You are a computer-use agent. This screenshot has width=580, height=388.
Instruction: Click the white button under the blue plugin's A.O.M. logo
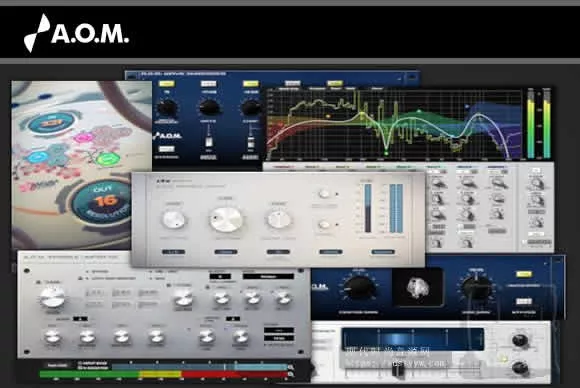pyautogui.click(x=166, y=149)
